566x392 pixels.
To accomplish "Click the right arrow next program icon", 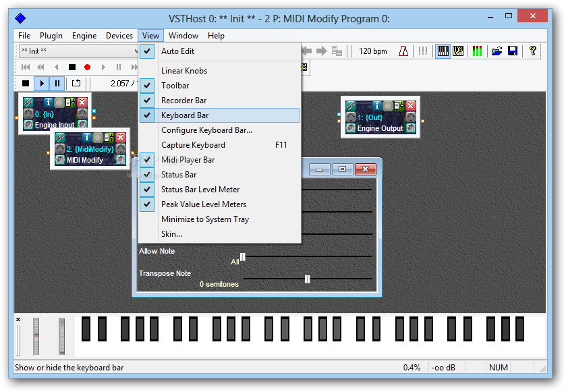I will pos(321,51).
